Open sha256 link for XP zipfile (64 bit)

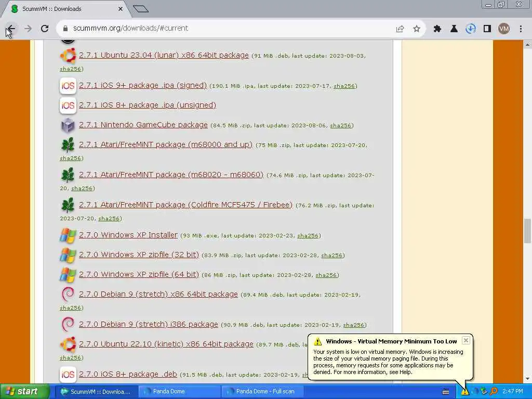coord(326,275)
